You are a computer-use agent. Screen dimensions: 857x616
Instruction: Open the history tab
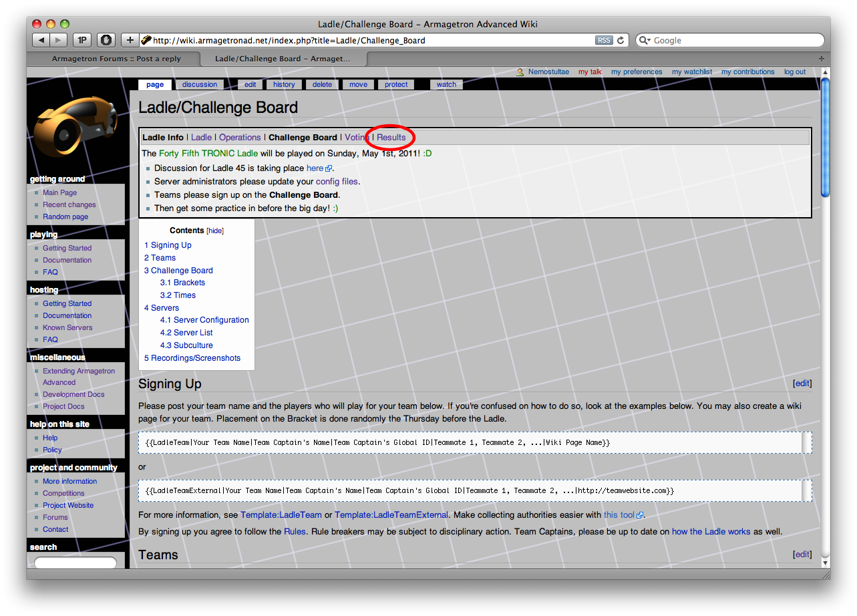(x=284, y=84)
